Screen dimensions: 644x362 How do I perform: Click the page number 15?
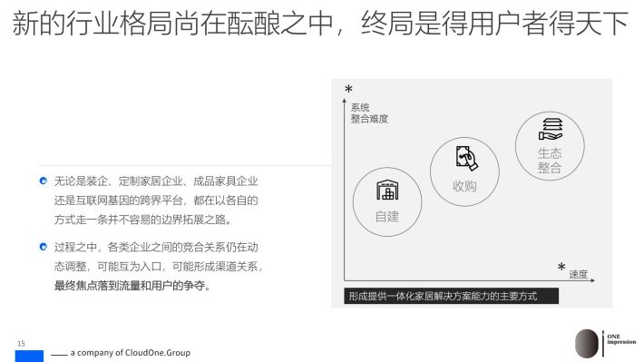coord(21,344)
